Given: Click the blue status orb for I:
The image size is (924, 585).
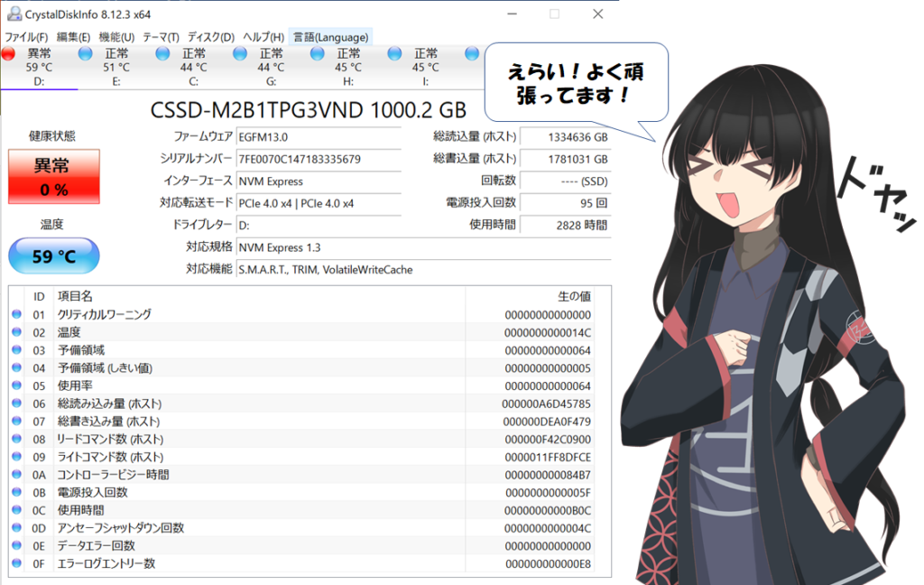Looking at the screenshot, I should [394, 53].
